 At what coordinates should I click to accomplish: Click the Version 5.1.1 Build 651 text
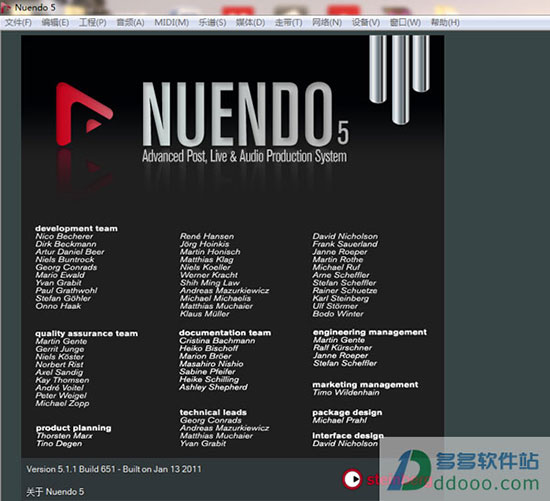pyautogui.click(x=114, y=469)
